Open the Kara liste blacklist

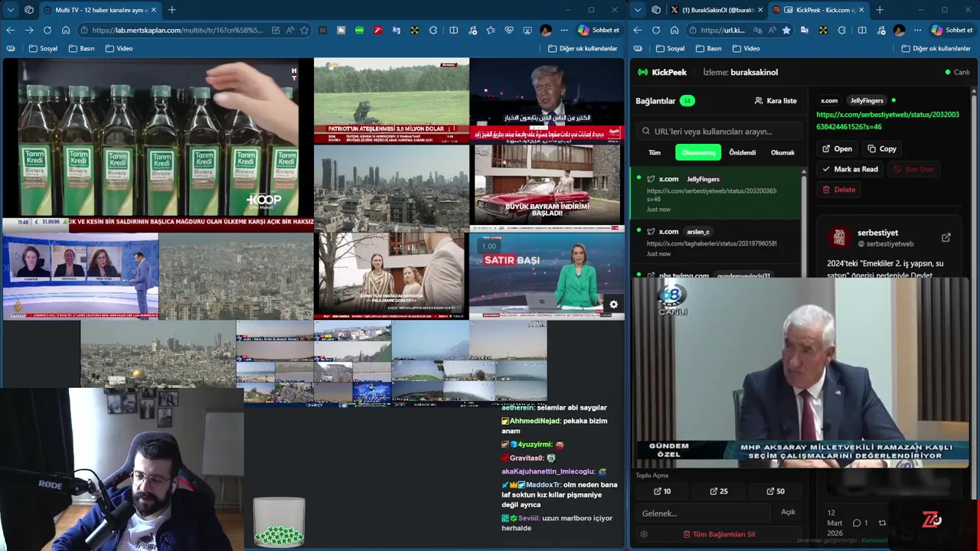point(776,100)
